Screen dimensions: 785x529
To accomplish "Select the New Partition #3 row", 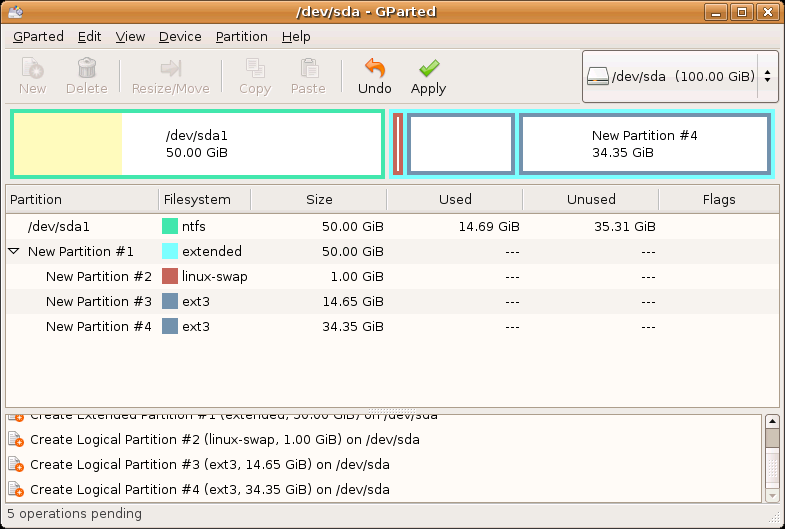I will coord(392,301).
